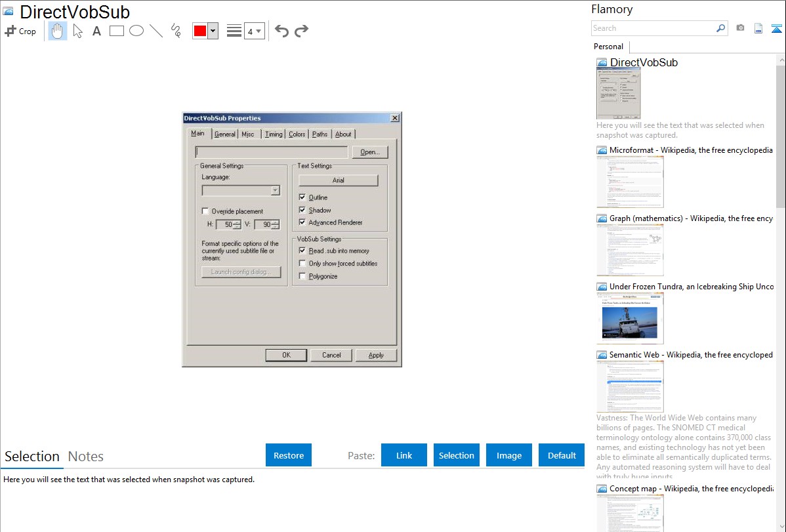Open the color picker dropdown arrow
This screenshot has height=532, width=786.
tap(213, 31)
